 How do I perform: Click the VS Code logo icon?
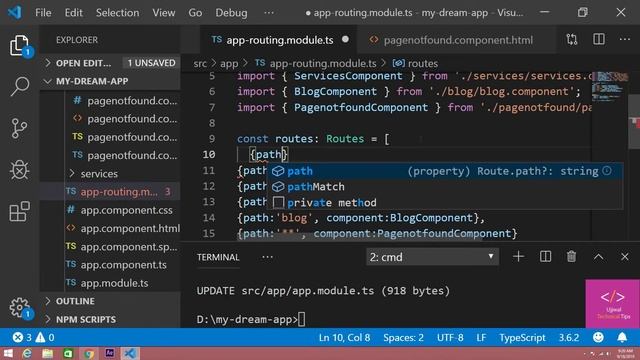[x=15, y=12]
